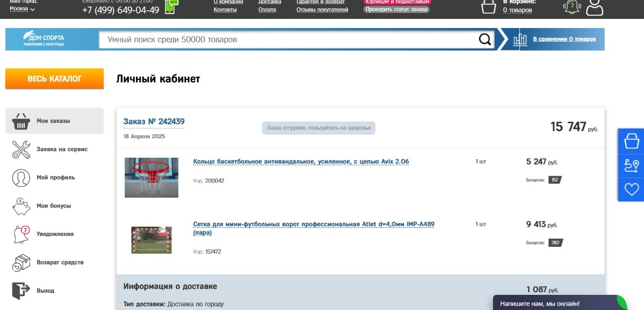Open the shopping cart icon in header

pyautogui.click(x=488, y=6)
